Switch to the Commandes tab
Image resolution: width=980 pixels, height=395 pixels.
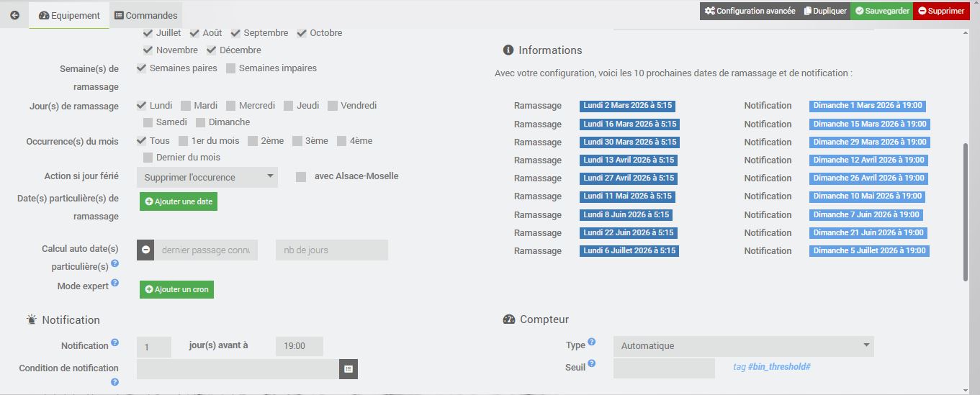click(146, 15)
